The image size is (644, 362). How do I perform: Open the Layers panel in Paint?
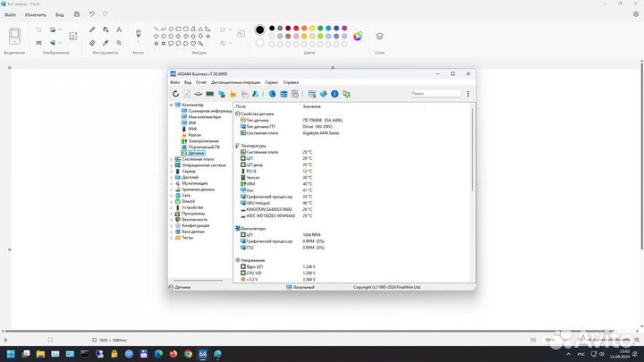point(379,36)
